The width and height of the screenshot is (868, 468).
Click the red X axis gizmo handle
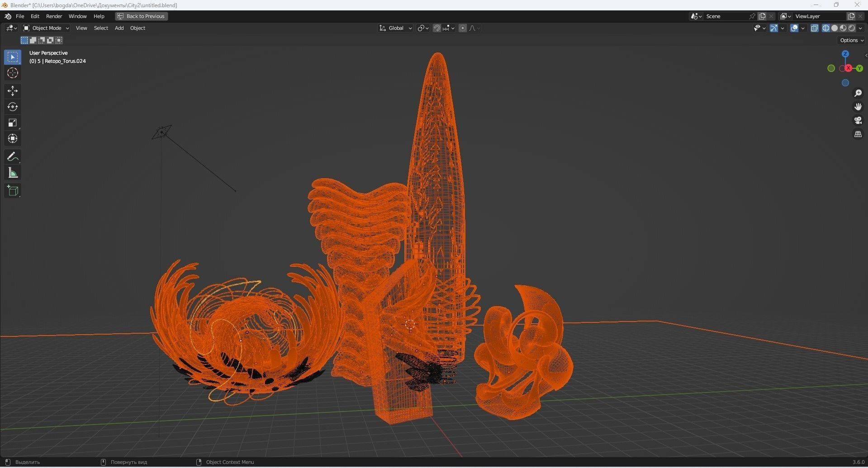pyautogui.click(x=849, y=68)
